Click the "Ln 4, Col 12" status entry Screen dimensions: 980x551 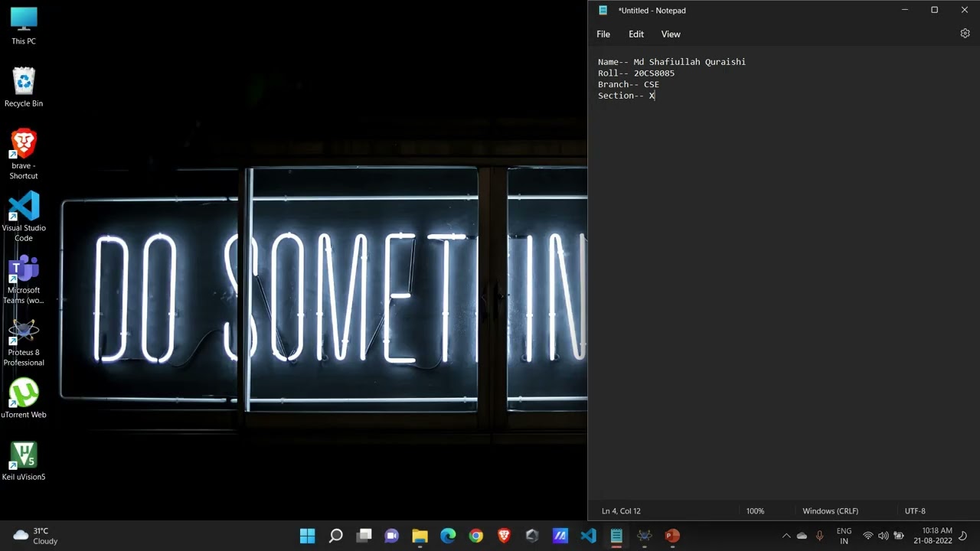point(621,511)
